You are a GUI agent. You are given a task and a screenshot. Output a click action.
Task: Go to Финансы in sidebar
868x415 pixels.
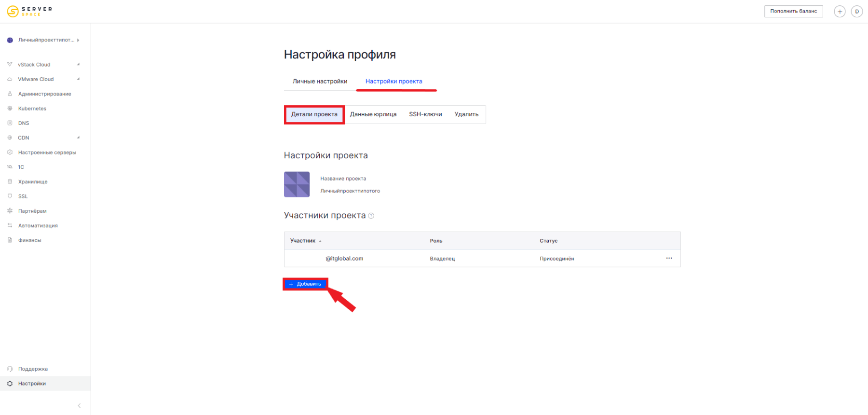(x=29, y=240)
